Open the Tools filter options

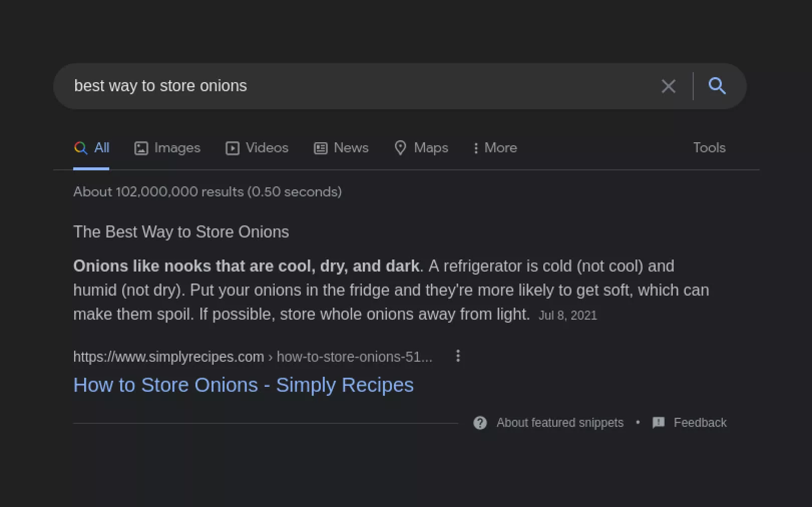click(709, 148)
